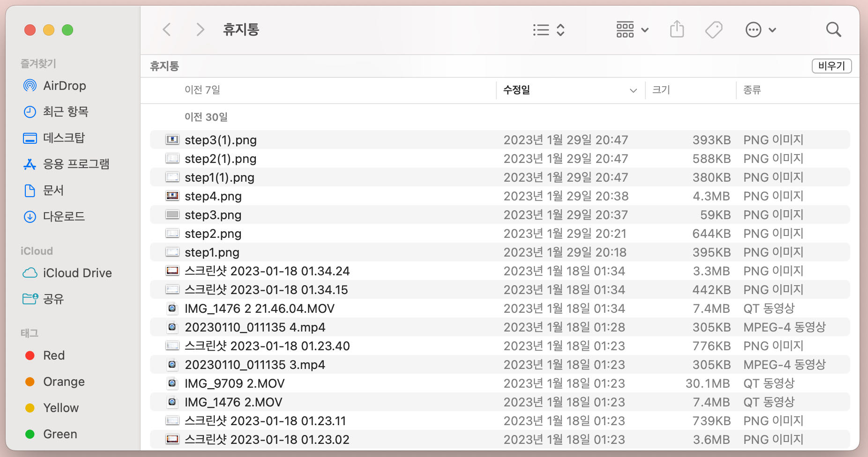Select the file step4.png
This screenshot has width=868, height=457.
coord(213,196)
